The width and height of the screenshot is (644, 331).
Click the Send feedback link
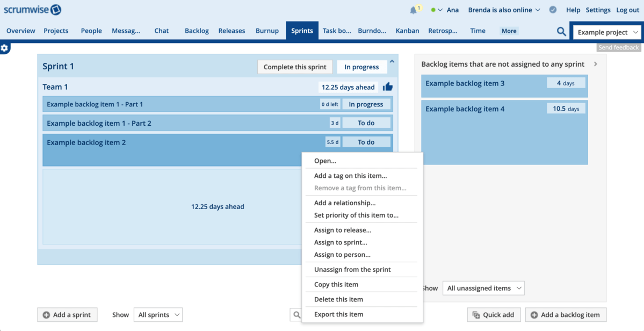pos(618,47)
